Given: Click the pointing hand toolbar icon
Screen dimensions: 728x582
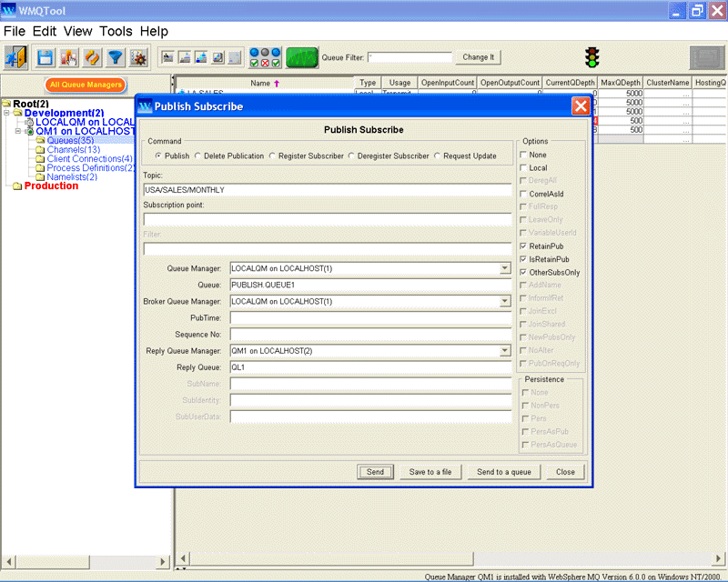Looking at the screenshot, I should tap(69, 57).
